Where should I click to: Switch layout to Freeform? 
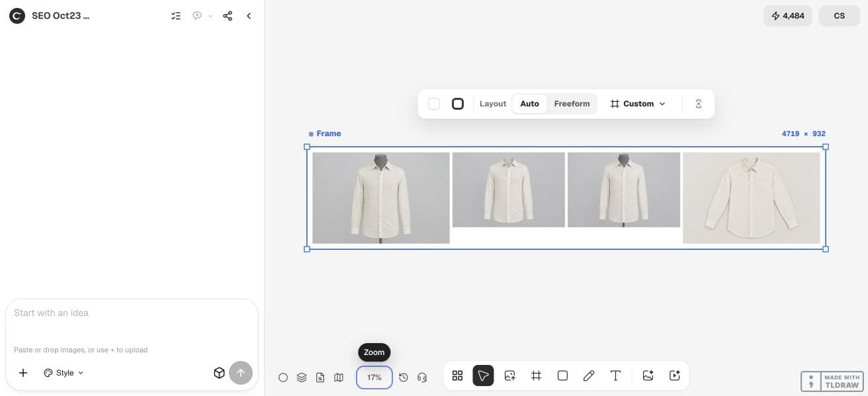(572, 104)
